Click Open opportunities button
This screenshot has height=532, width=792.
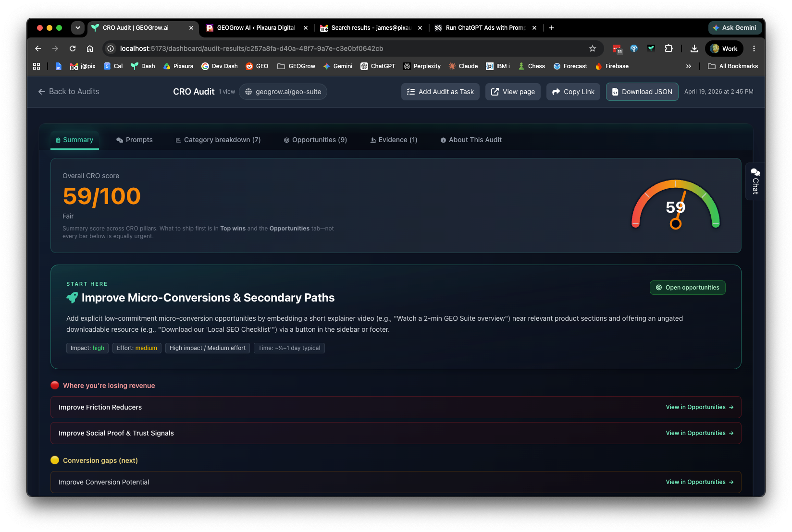point(688,288)
